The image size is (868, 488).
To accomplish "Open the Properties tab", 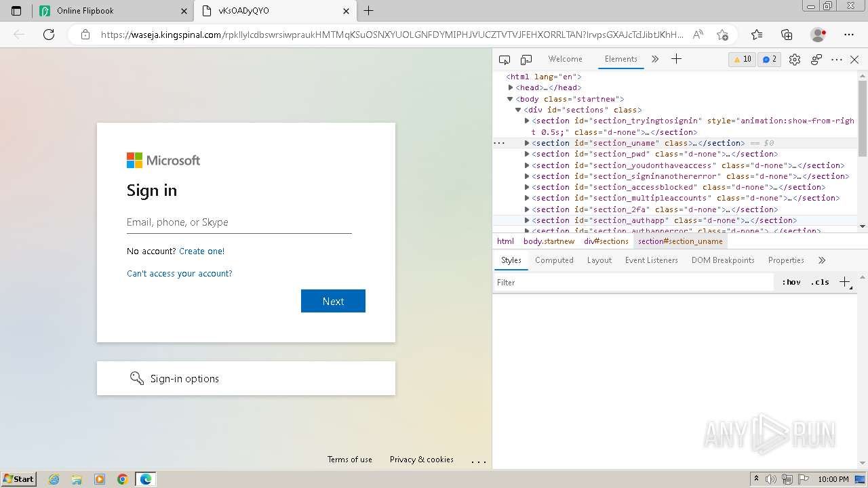I will tap(786, 260).
